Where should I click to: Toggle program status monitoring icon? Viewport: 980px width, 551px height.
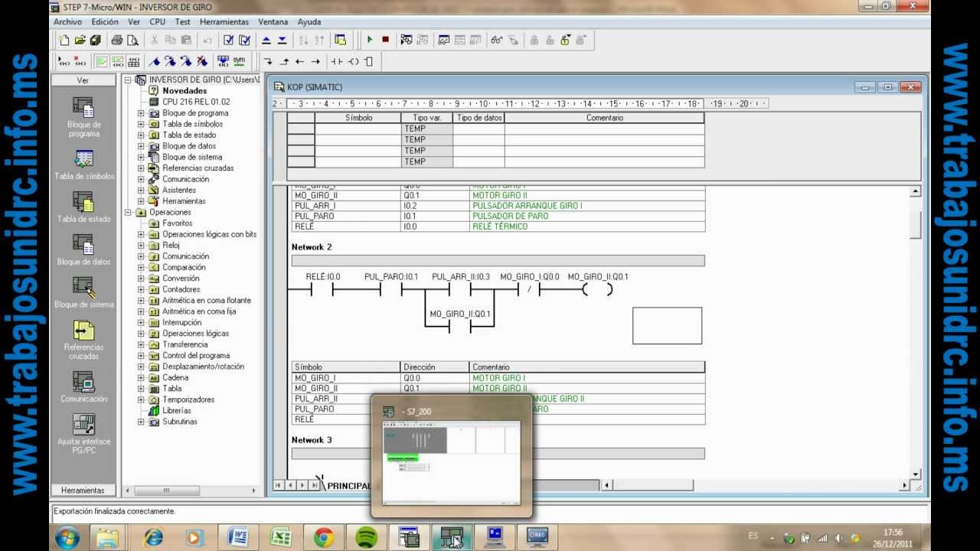click(x=406, y=40)
